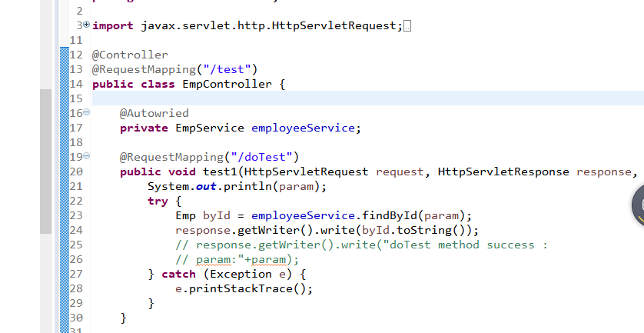Click the public void keywords on line 20
The height and width of the screenshot is (333, 644).
(158, 171)
